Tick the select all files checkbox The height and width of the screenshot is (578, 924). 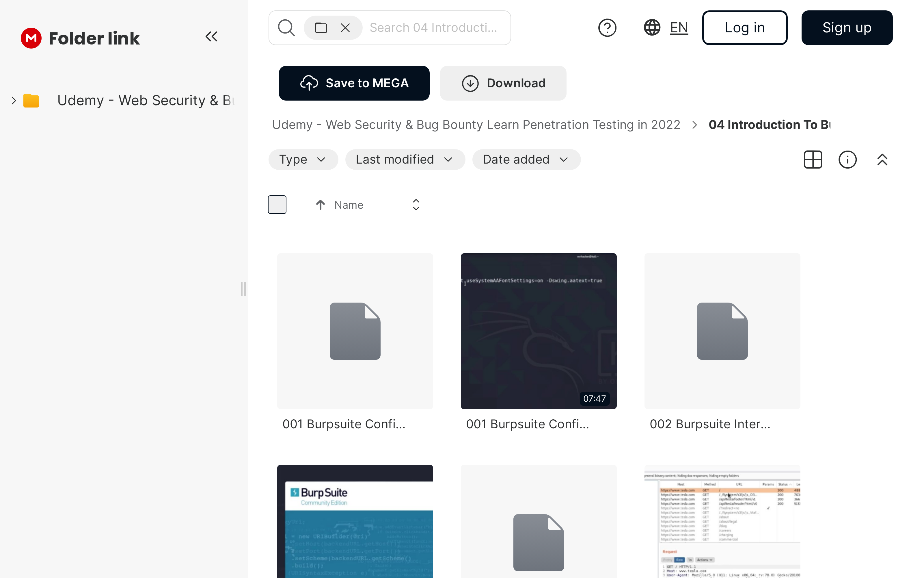tap(277, 205)
